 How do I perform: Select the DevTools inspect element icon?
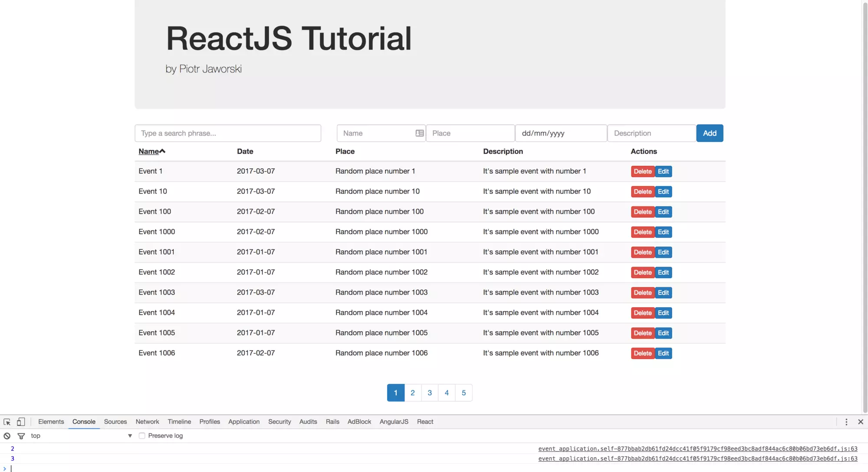tap(7, 422)
